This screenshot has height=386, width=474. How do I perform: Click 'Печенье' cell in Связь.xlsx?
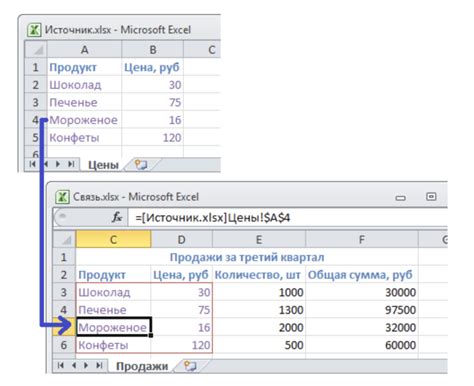coord(113,310)
